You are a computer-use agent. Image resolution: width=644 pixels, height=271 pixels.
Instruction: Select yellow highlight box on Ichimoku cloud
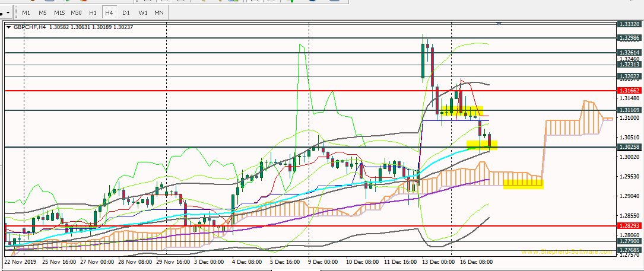523,184
